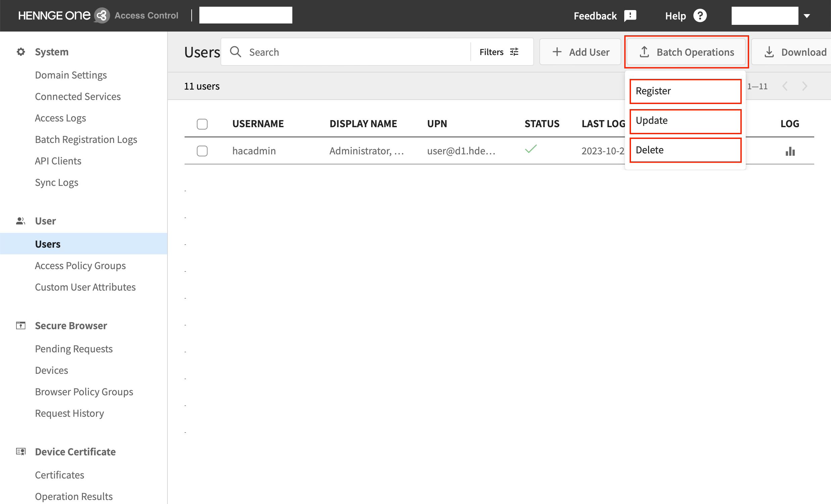Screen dimensions: 831x504
Task: Select Users in the sidebar
Action: (x=83, y=244)
